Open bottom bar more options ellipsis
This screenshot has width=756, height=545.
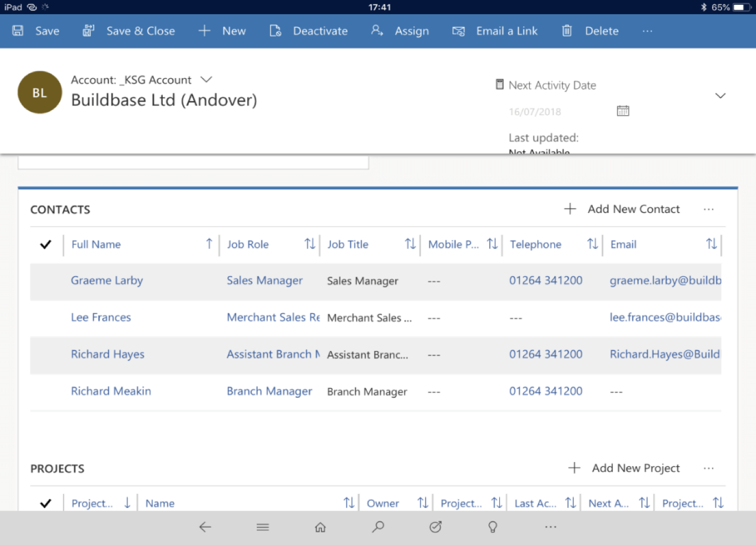point(550,527)
